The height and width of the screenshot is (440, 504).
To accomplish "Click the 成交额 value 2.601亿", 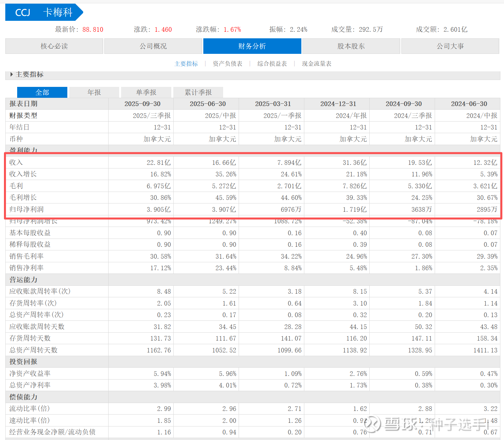I will pos(455,29).
